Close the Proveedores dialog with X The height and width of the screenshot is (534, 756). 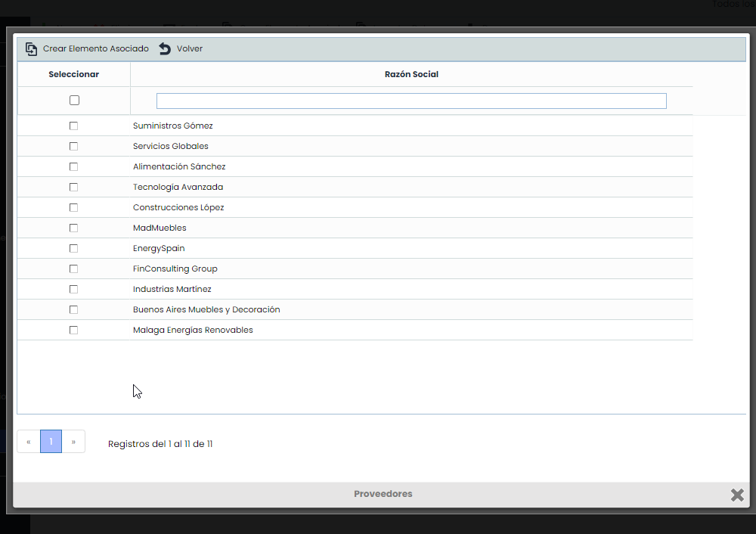pos(737,495)
